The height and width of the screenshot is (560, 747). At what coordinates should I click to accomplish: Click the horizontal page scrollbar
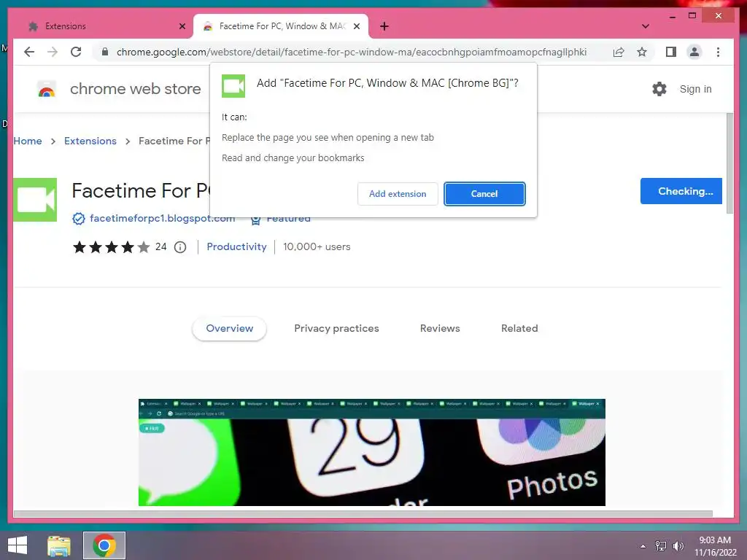tap(363, 514)
